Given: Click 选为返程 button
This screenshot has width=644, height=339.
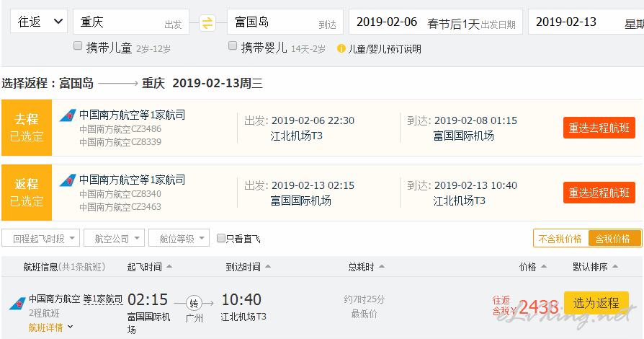Looking at the screenshot, I should 596,303.
